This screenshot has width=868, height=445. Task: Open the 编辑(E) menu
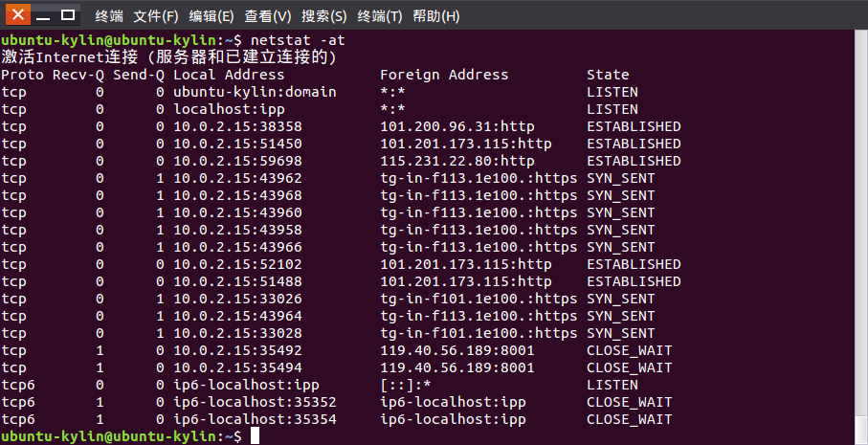[211, 16]
